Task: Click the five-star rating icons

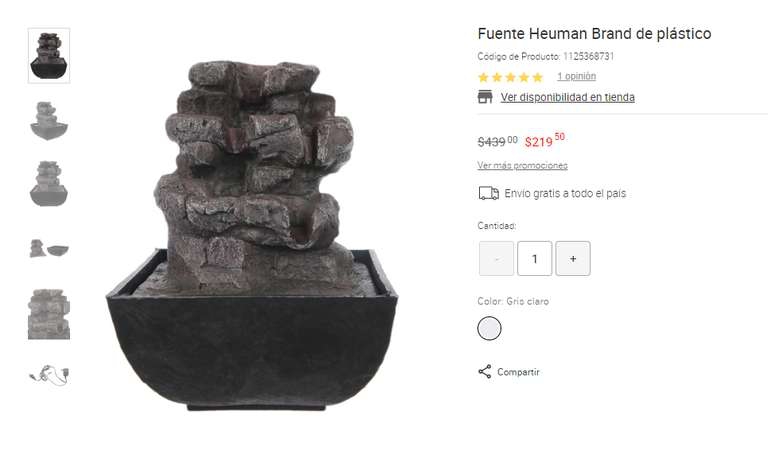Action: tap(510, 77)
